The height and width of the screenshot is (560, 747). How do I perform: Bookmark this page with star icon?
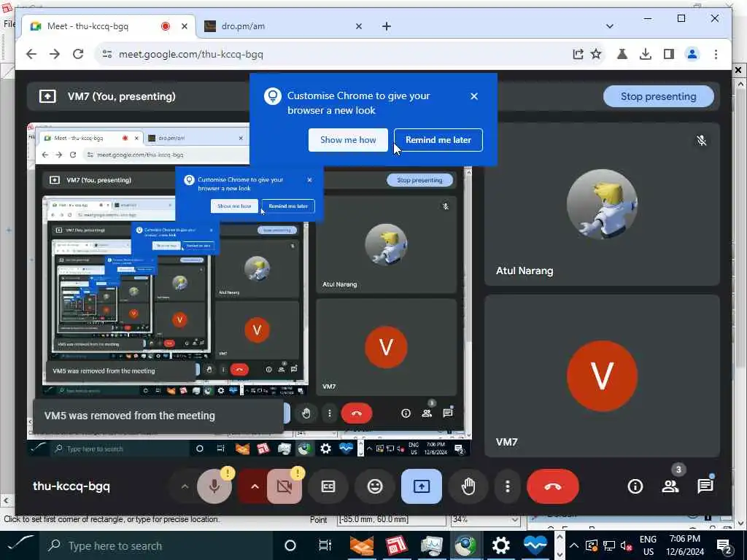[x=596, y=54]
